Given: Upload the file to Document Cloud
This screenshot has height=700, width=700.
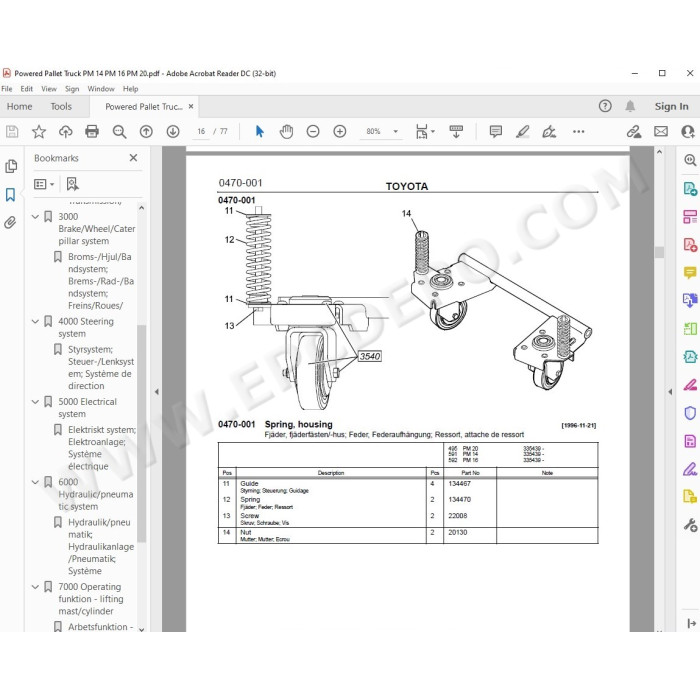Looking at the screenshot, I should coord(66,131).
